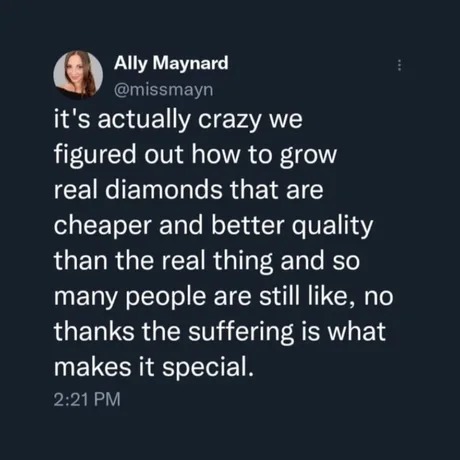Open the three-dot more options menu

click(x=399, y=65)
